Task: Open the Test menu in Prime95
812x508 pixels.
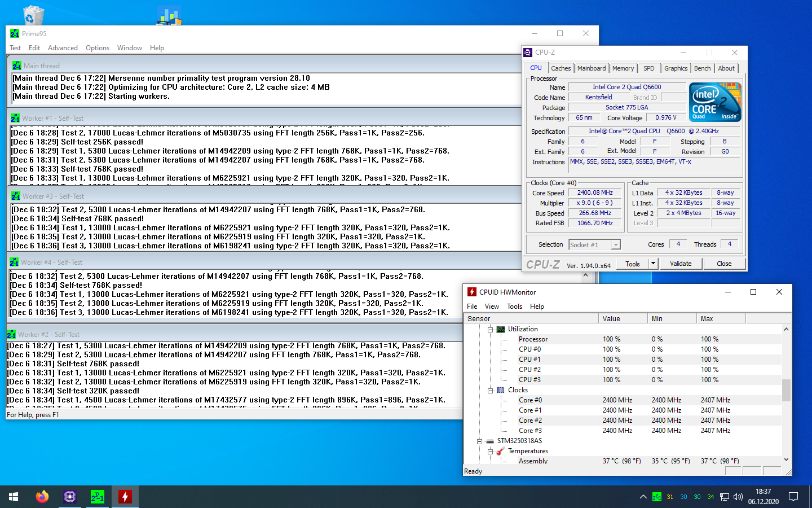Action: (x=15, y=48)
